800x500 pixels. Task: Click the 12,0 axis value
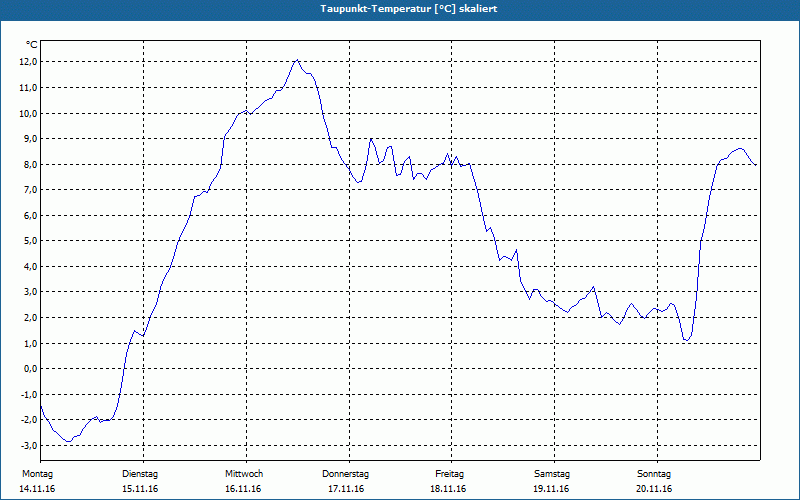28,62
